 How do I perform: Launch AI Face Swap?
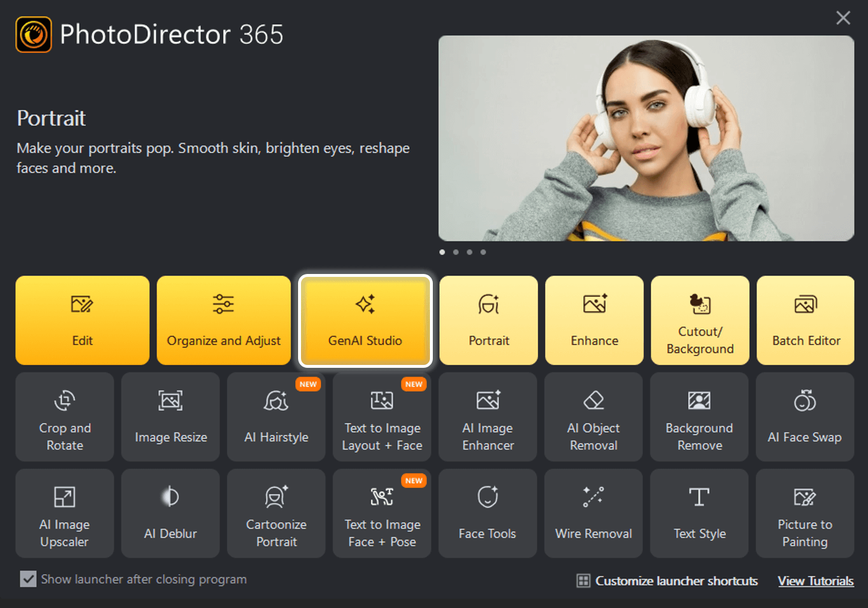point(805,417)
